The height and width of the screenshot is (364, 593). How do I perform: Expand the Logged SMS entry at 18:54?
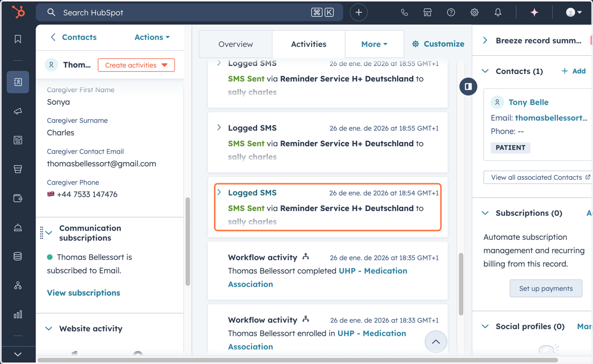point(219,192)
